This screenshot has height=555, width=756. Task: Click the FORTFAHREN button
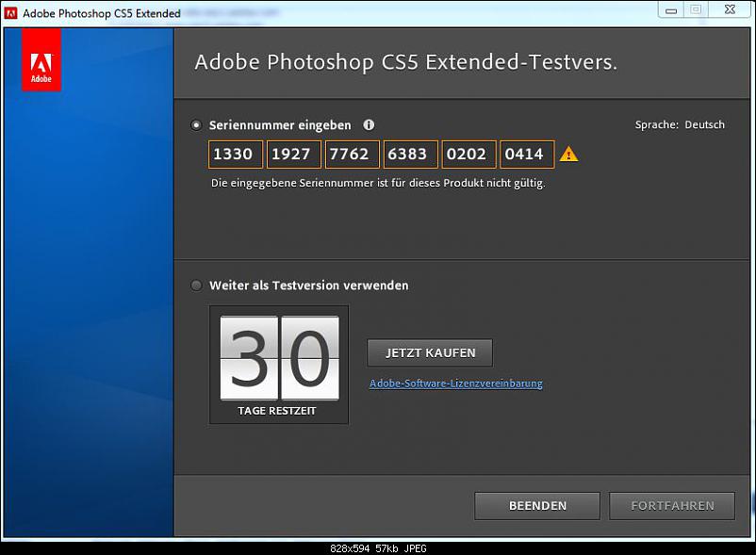(673, 506)
